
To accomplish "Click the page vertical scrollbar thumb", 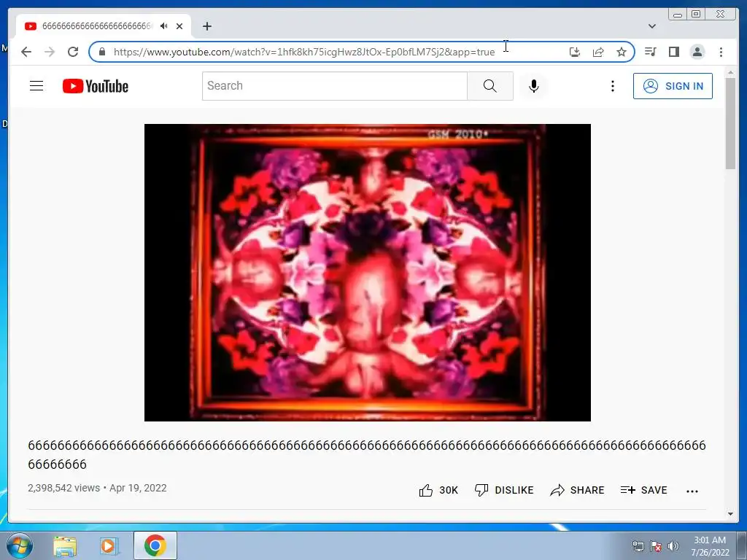I will (730, 122).
